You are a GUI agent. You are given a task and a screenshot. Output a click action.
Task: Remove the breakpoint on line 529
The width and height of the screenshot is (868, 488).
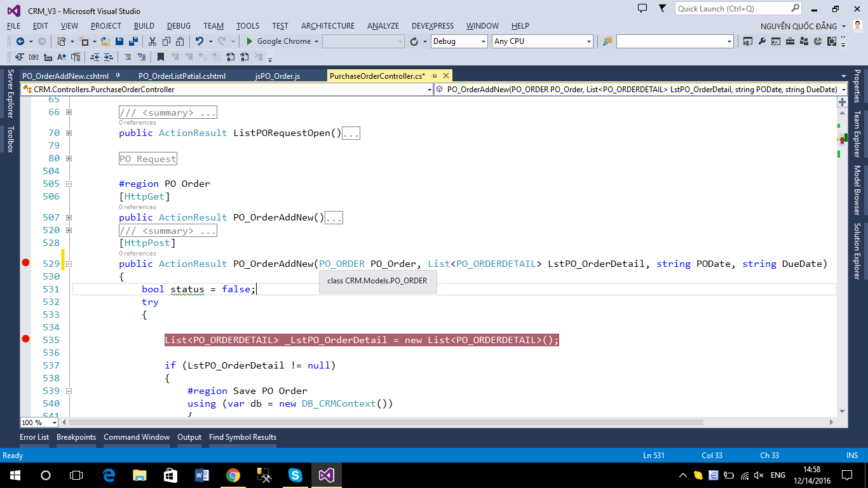(25, 263)
